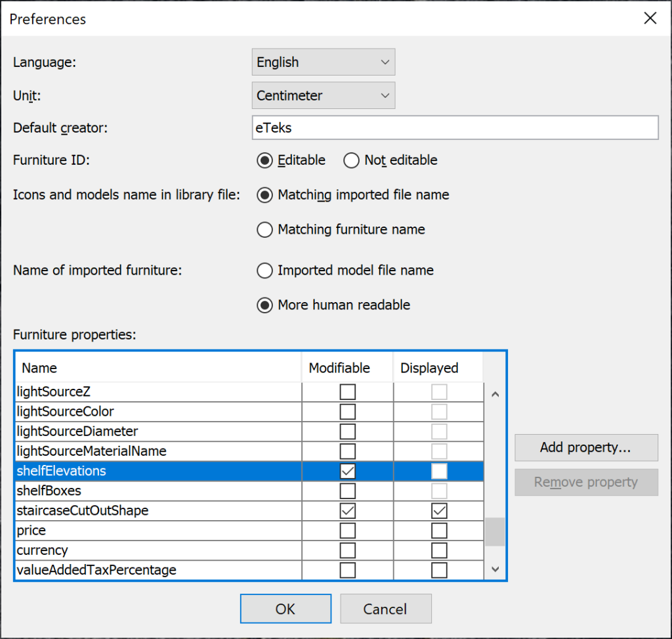672x639 pixels.
Task: Confirm preferences with OK button
Action: coord(285,609)
